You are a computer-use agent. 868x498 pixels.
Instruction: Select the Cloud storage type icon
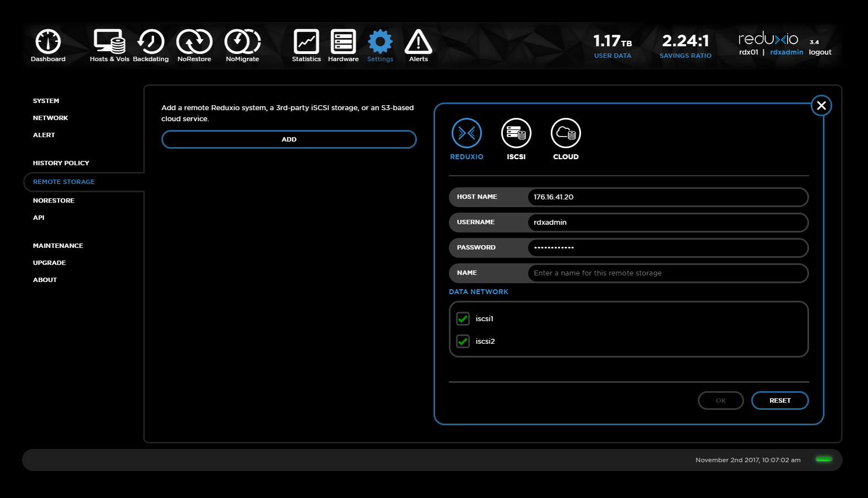(x=566, y=133)
